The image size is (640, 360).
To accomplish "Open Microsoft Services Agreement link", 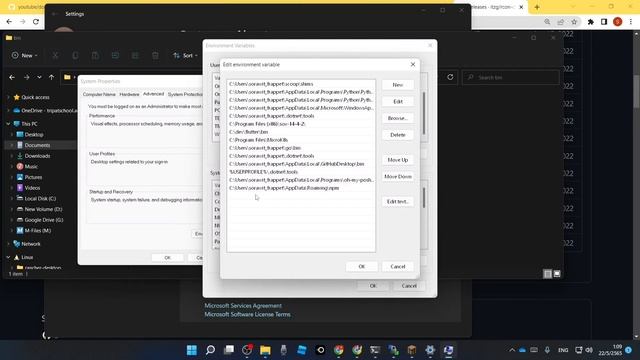I will 243,305.
